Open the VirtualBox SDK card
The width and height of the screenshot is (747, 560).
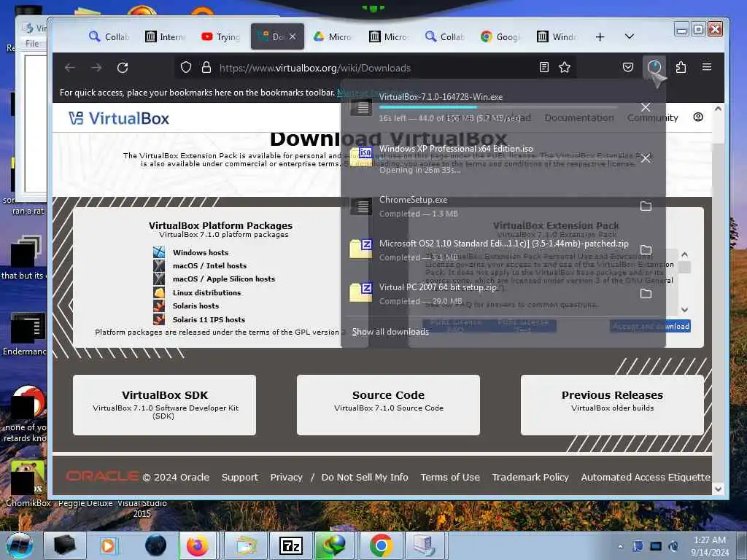click(164, 405)
